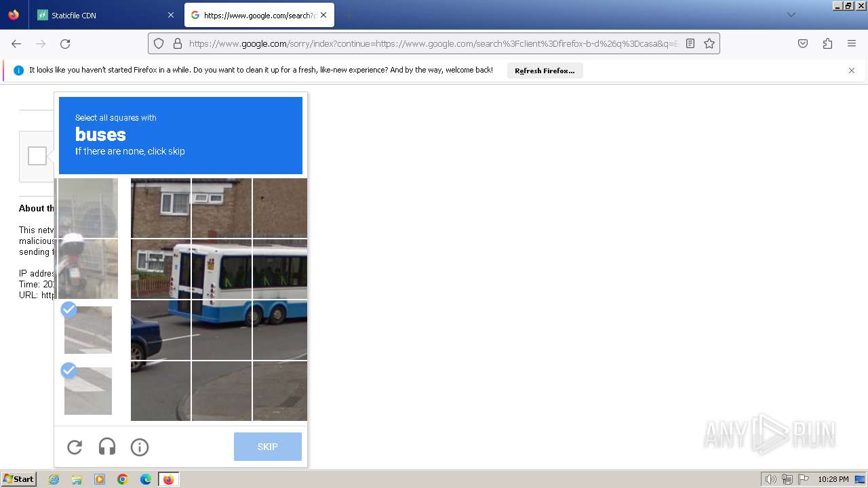
Task: List all tabs dropdown arrow
Action: [791, 15]
